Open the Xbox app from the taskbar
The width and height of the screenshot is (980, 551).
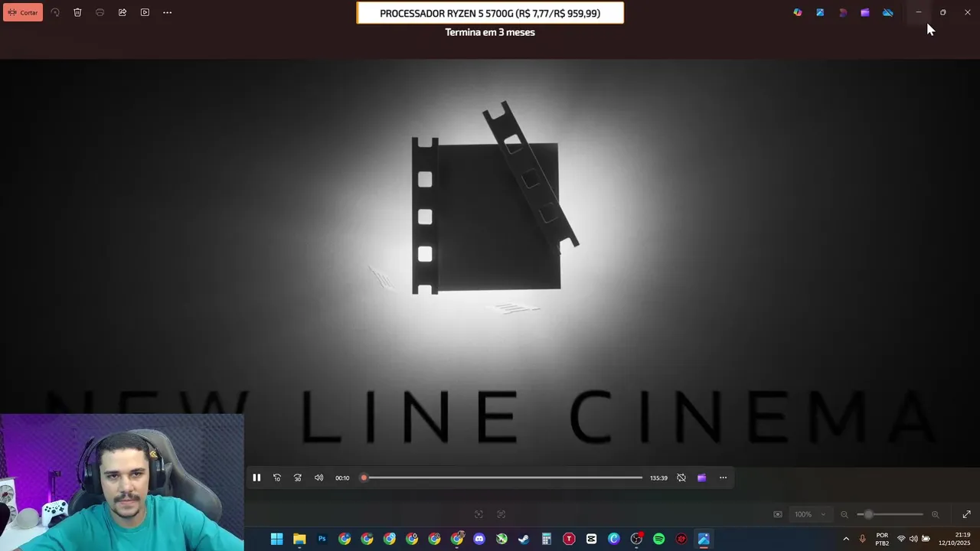pyautogui.click(x=501, y=539)
